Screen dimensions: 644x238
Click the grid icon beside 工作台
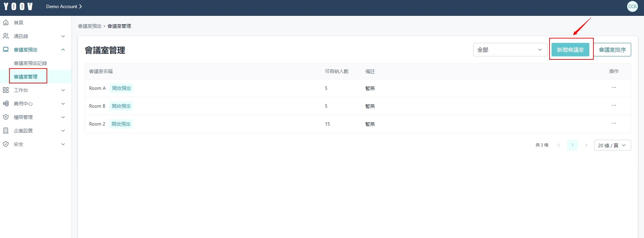(x=6, y=90)
